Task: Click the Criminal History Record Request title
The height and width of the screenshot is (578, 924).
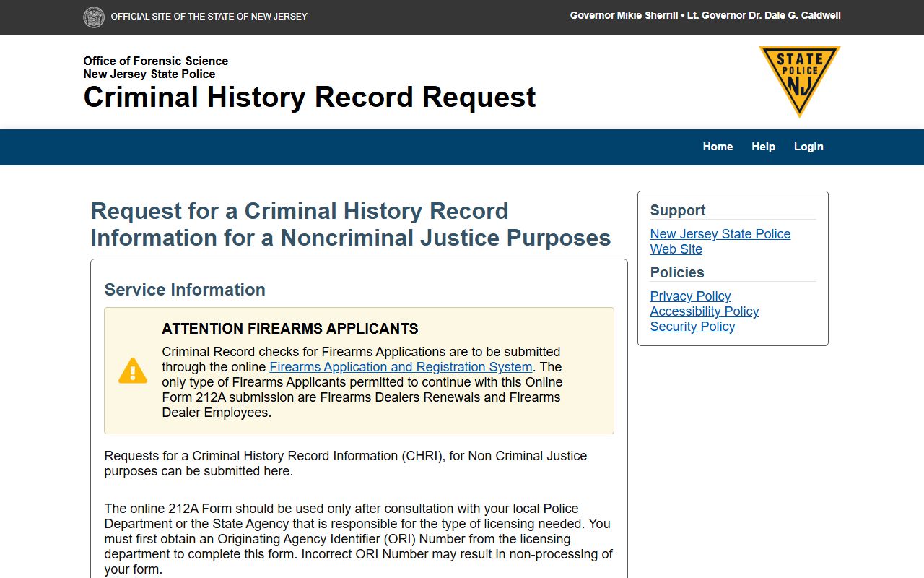Action: coord(309,97)
